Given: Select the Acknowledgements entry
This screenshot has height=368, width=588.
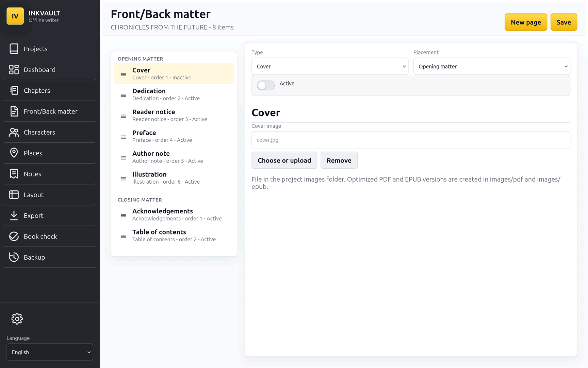Looking at the screenshot, I should (174, 214).
